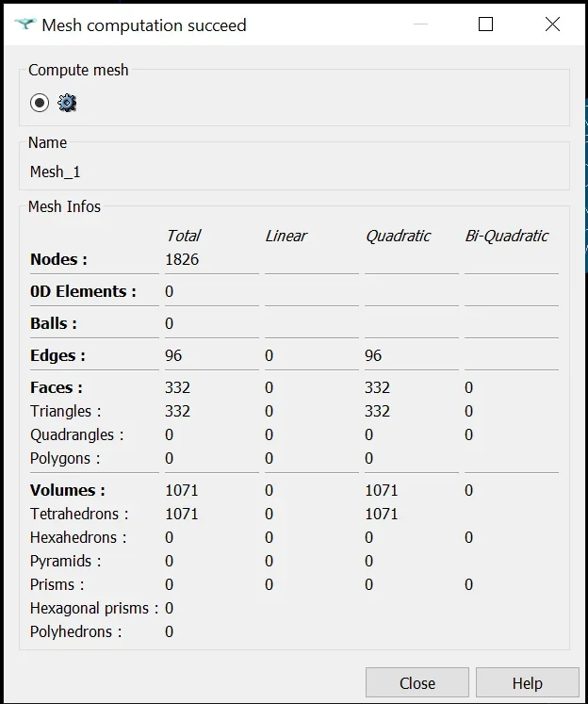Click the Bi-Quadratic column header

tap(506, 236)
